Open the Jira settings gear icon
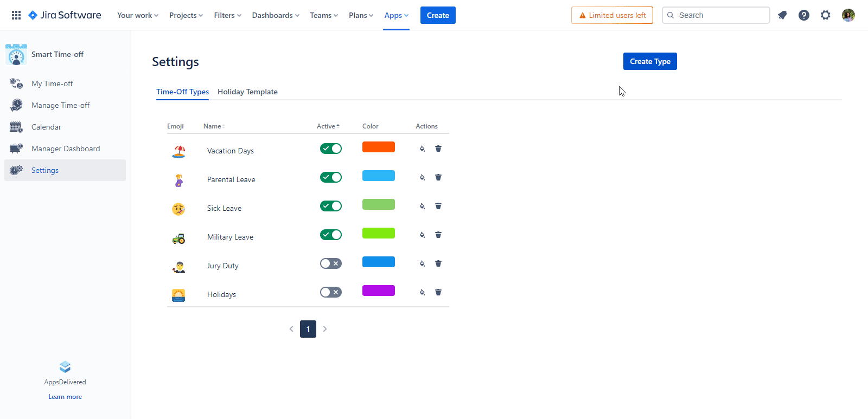This screenshot has height=419, width=868. (826, 15)
